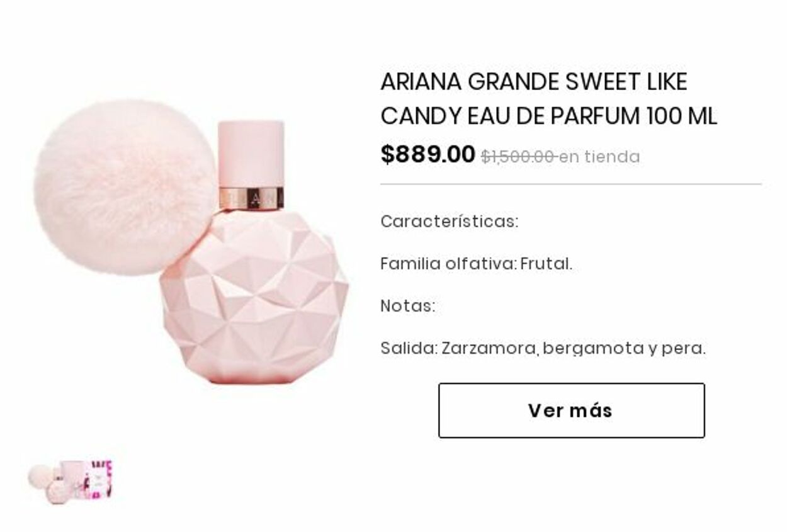
Task: Click the word Frutal
Action: tap(546, 264)
